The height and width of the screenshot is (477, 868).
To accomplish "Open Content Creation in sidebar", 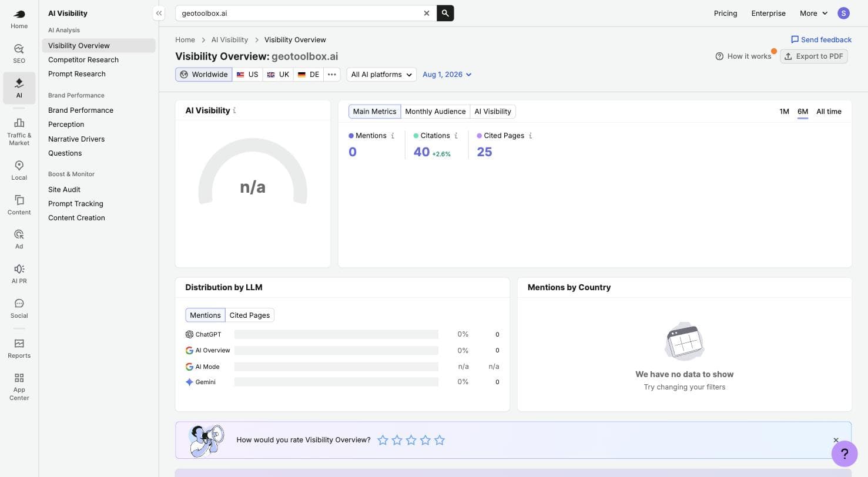I will (76, 218).
